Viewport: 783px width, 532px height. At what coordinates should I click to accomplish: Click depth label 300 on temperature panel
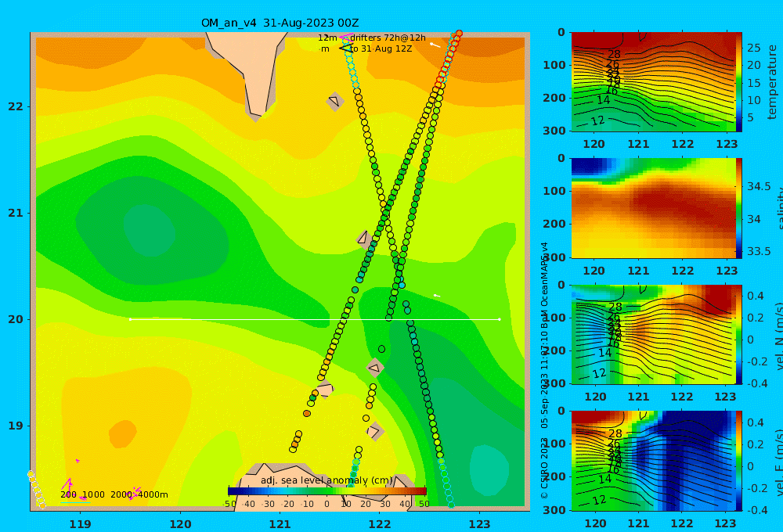555,131
